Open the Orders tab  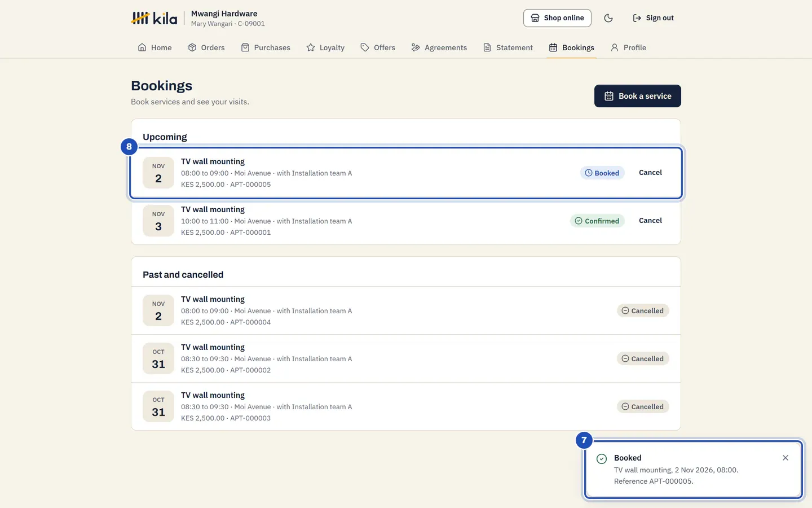206,47
